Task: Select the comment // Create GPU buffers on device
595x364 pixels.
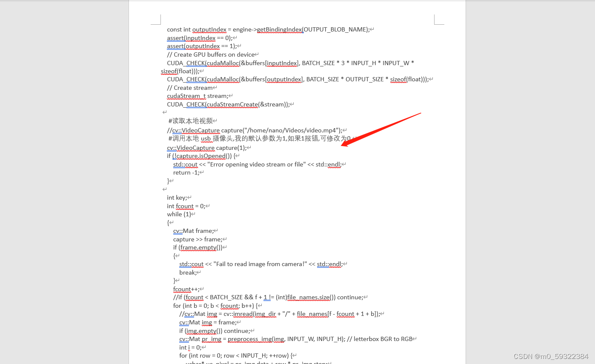Action: pyautogui.click(x=212, y=54)
